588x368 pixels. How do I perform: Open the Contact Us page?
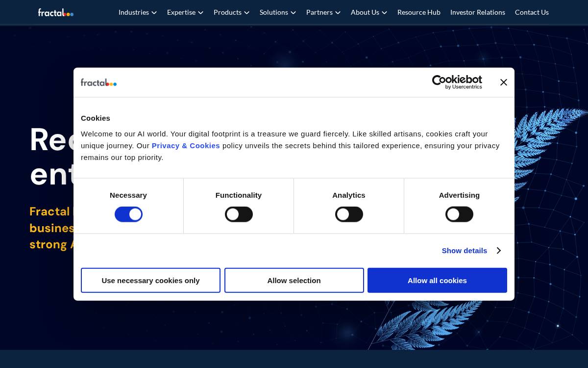pos(532,12)
